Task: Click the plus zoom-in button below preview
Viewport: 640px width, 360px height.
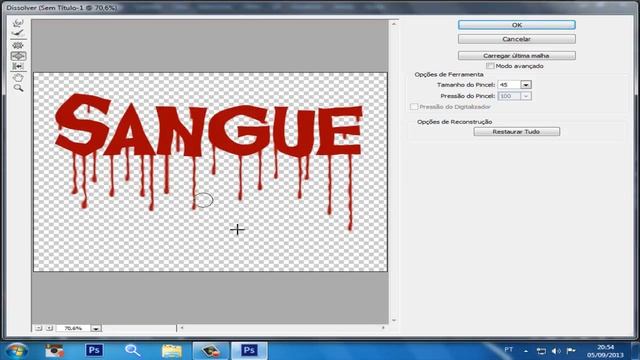Action: click(x=49, y=328)
